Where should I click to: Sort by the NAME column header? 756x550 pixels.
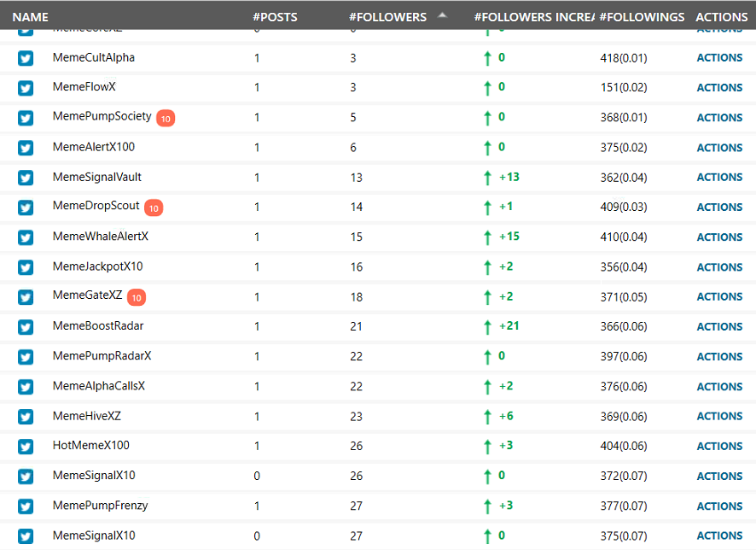pyautogui.click(x=30, y=17)
